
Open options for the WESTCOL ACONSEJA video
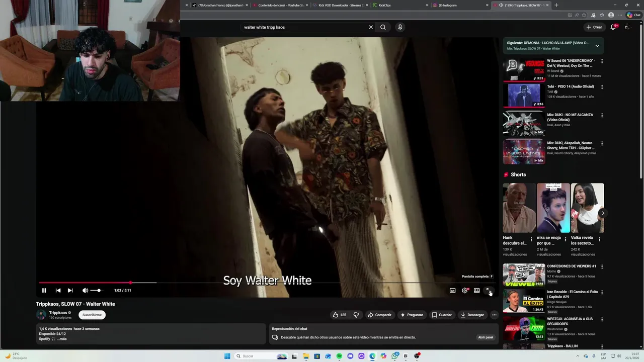tap(602, 319)
